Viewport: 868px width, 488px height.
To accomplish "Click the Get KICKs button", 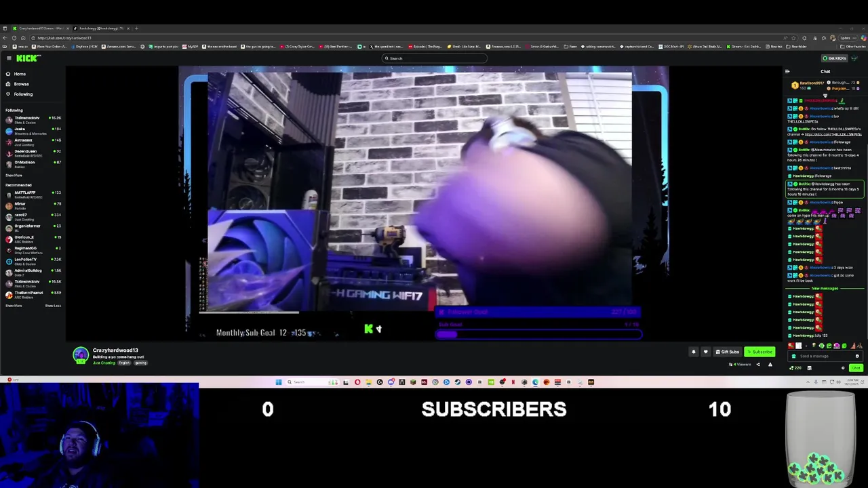I will (834, 58).
